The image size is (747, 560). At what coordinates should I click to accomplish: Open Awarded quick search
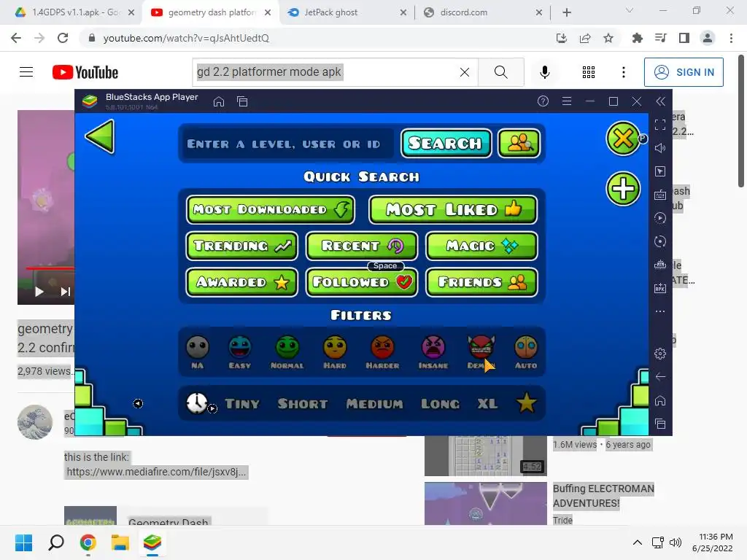pyautogui.click(x=242, y=282)
